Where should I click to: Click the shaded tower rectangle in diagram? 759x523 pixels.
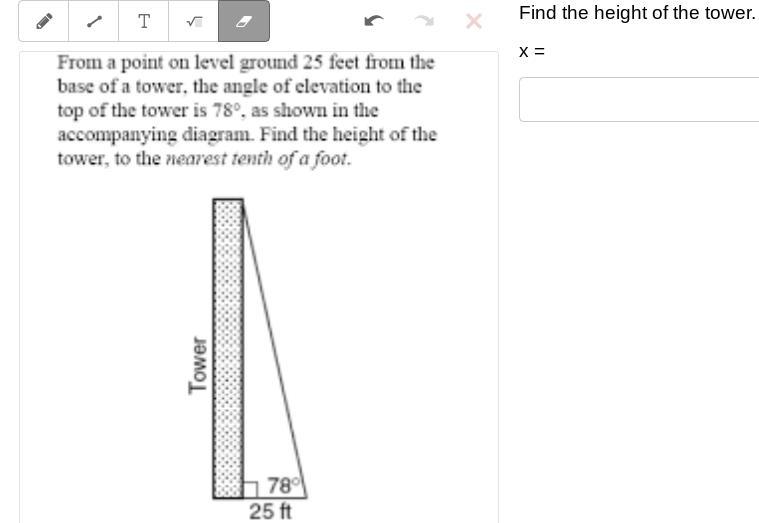[x=228, y=348]
